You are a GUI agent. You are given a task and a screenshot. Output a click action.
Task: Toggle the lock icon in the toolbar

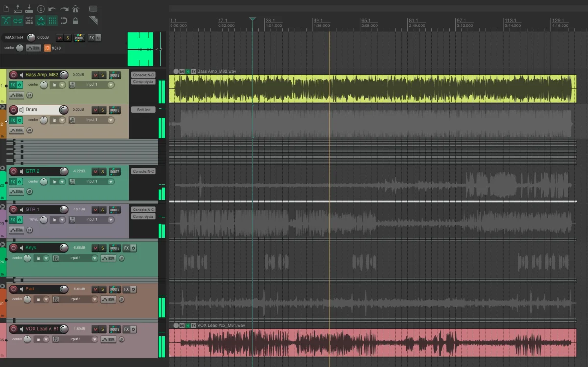75,21
